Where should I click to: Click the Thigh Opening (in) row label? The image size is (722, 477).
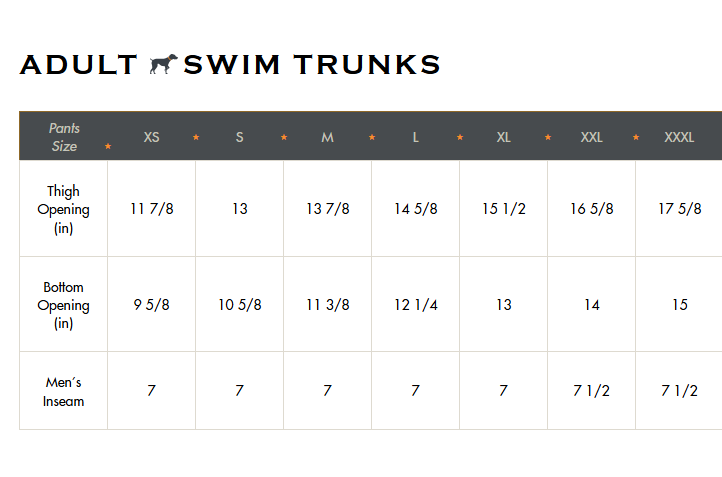64,209
